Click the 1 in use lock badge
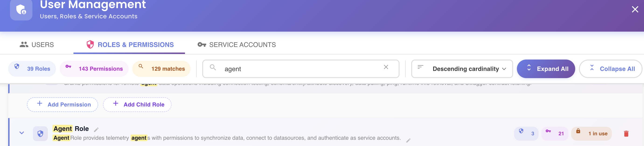The height and width of the screenshot is (146, 644). coord(591,133)
